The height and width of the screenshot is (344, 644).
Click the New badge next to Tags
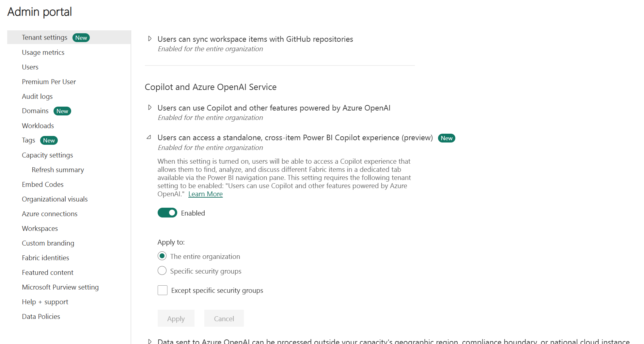pyautogui.click(x=49, y=141)
